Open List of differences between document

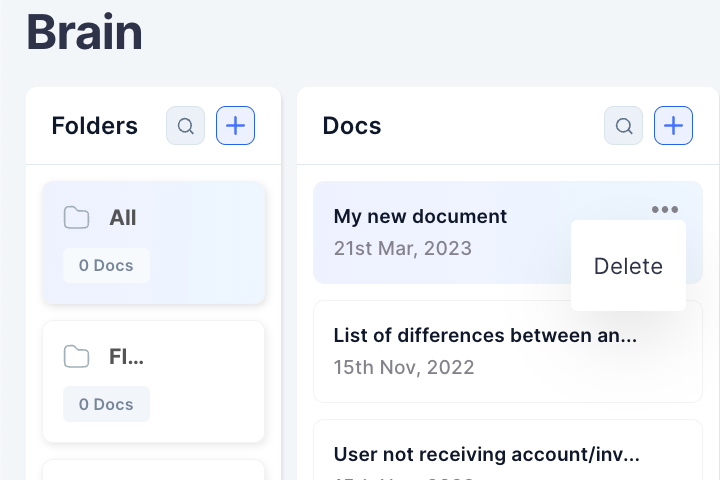[x=485, y=335]
